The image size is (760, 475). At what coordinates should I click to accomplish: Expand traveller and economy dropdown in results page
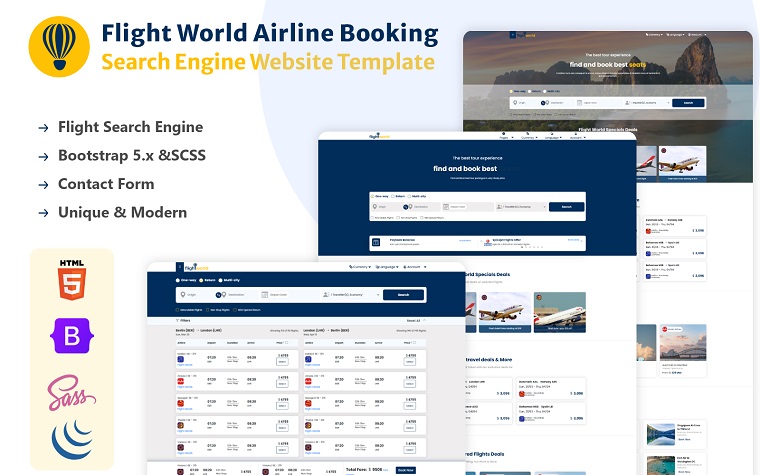click(350, 295)
